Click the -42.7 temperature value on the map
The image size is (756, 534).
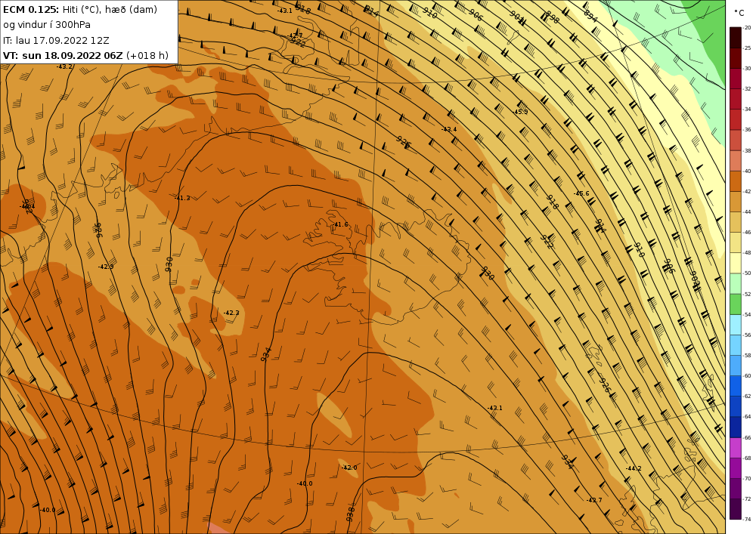[x=295, y=35]
